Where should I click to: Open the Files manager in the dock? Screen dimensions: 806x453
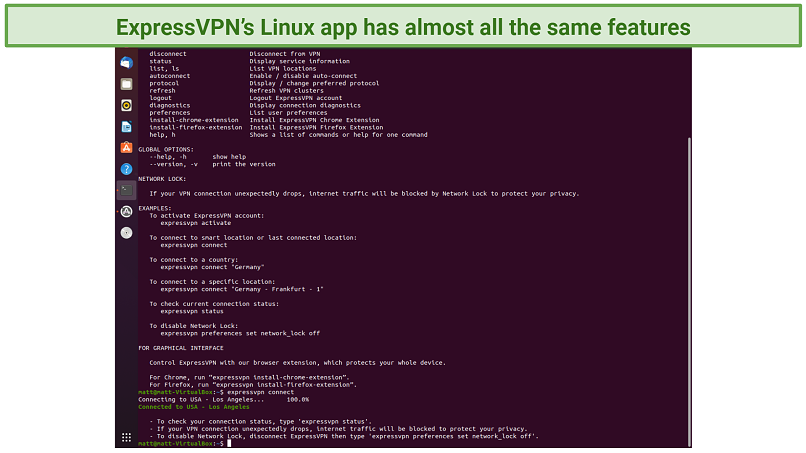click(x=126, y=84)
